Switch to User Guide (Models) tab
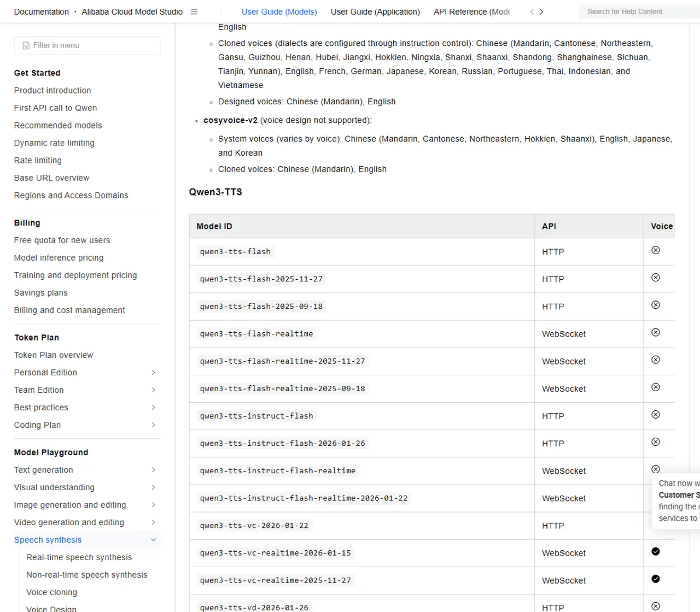The height and width of the screenshot is (612, 700). [x=279, y=11]
